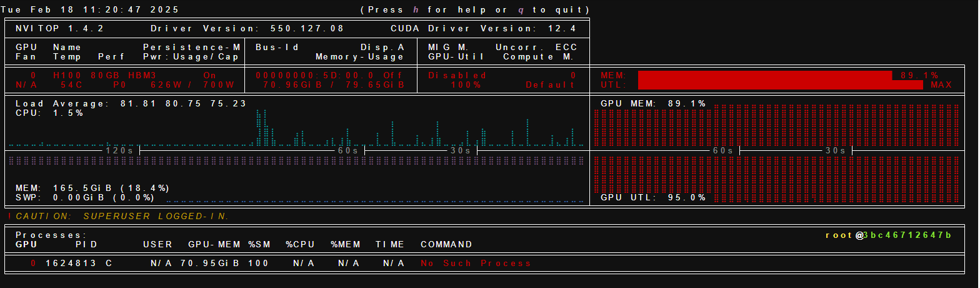This screenshot has width=980, height=288.
Task: Click the 60s marker on GPU graph
Action: click(x=724, y=151)
